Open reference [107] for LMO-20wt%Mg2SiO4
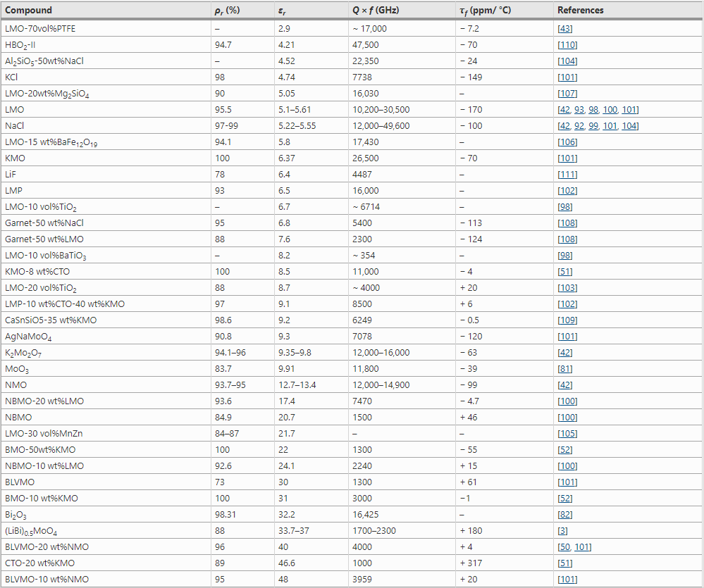This screenshot has width=704, height=588. [x=567, y=93]
